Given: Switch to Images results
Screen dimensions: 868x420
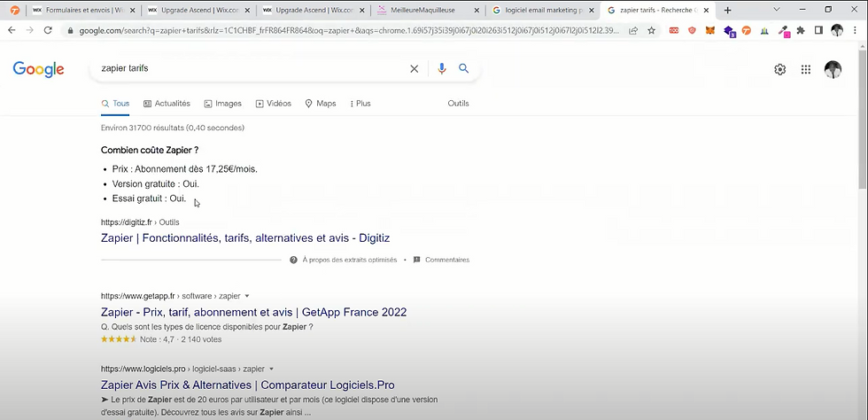Looking at the screenshot, I should tap(222, 104).
